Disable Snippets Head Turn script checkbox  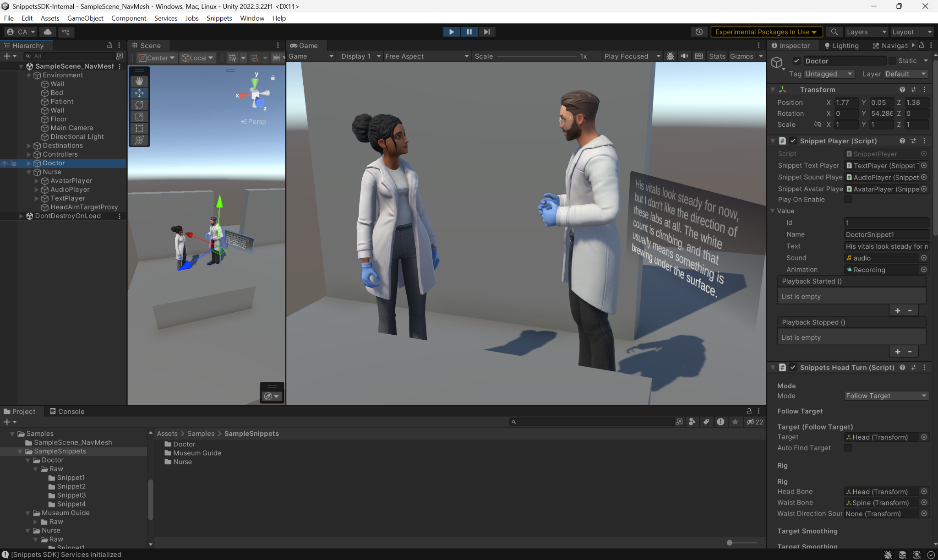(793, 367)
